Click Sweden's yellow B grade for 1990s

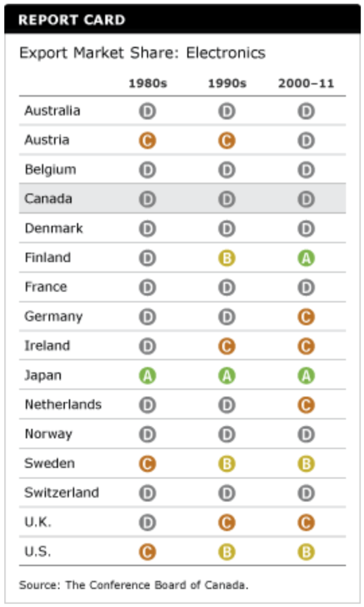(x=226, y=464)
